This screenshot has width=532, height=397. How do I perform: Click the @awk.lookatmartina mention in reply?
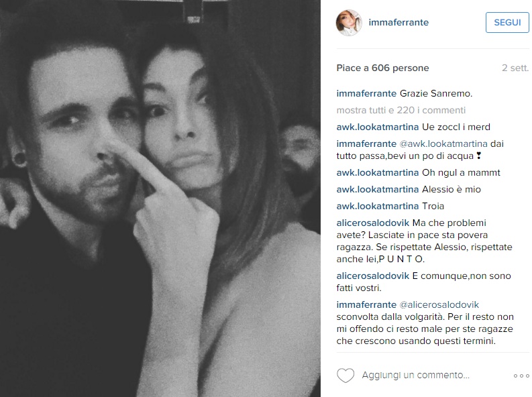(443, 144)
